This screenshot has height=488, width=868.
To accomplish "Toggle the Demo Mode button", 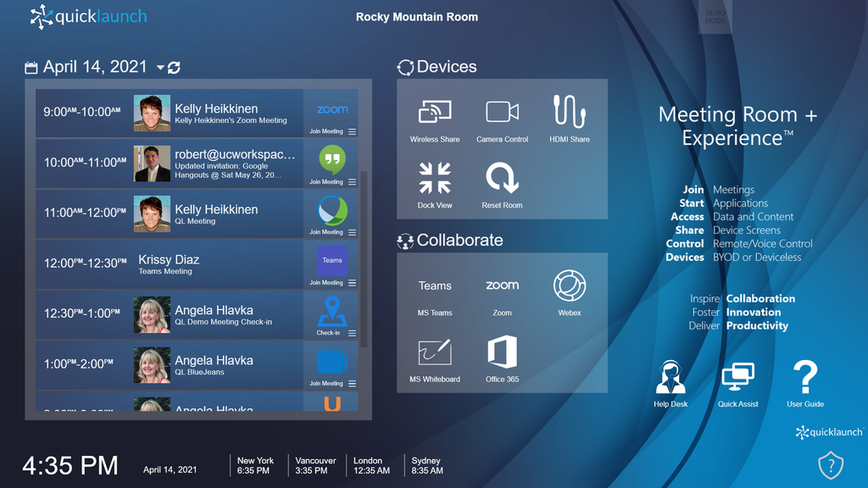I will click(x=715, y=17).
